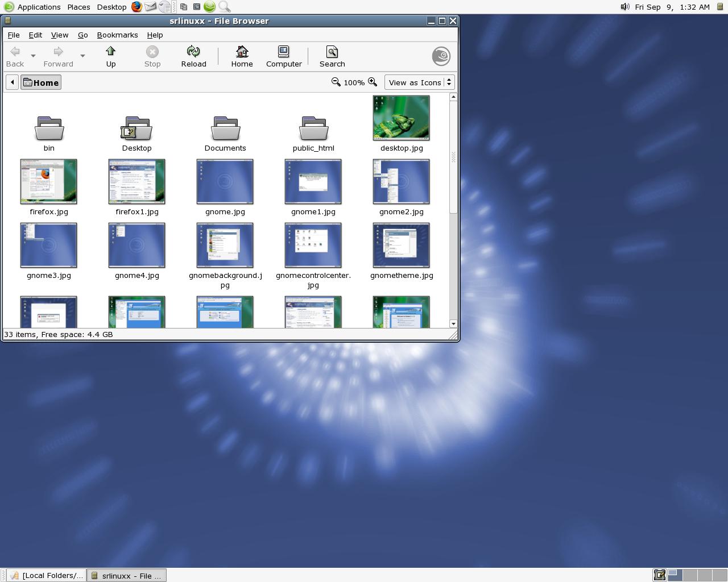This screenshot has height=582, width=728.
Task: Reload the current folder view
Action: tap(193, 56)
